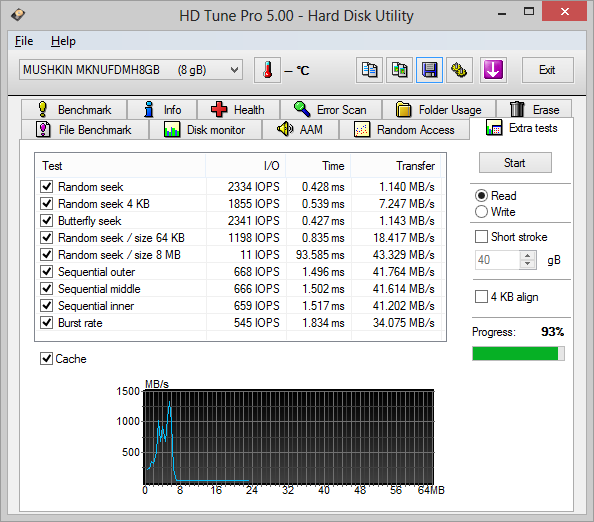Screen dimensions: 594x522
Task: Click the copy screenshot toolbar icon
Action: (399, 70)
